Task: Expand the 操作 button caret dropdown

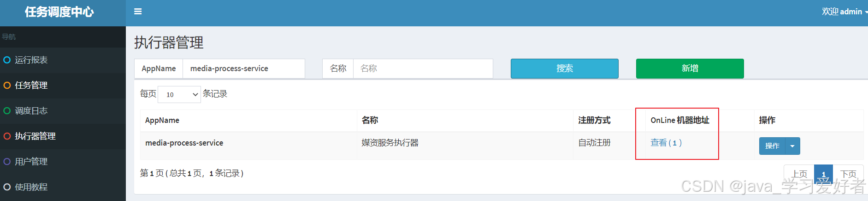Action: point(792,146)
